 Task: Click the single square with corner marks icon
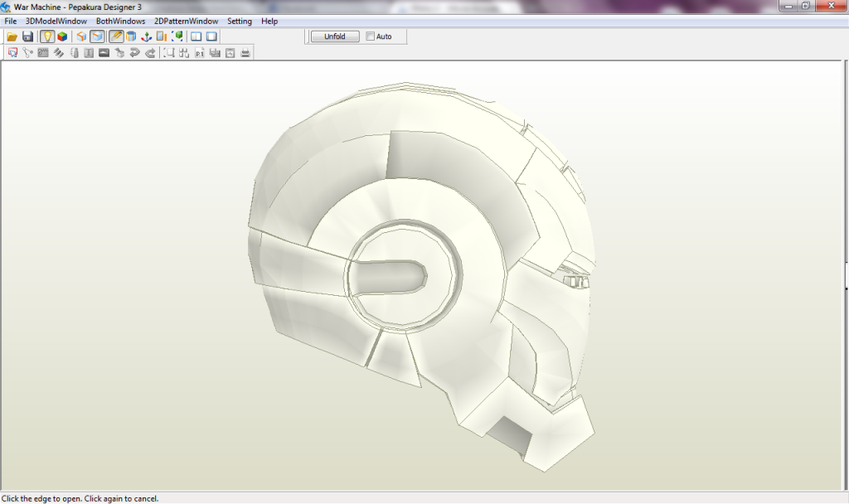tap(169, 52)
